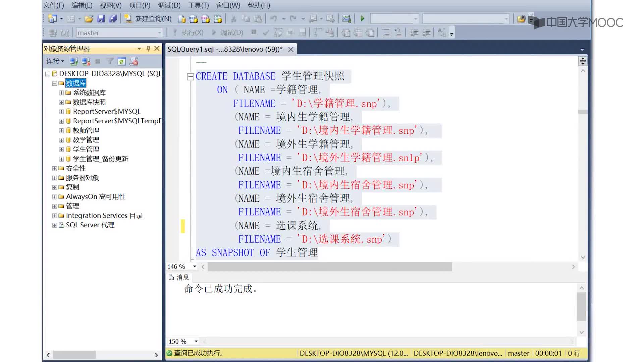Screen dimensions: 644x362
Task: Select the ReportServer$MYSQL database
Action: (107, 112)
